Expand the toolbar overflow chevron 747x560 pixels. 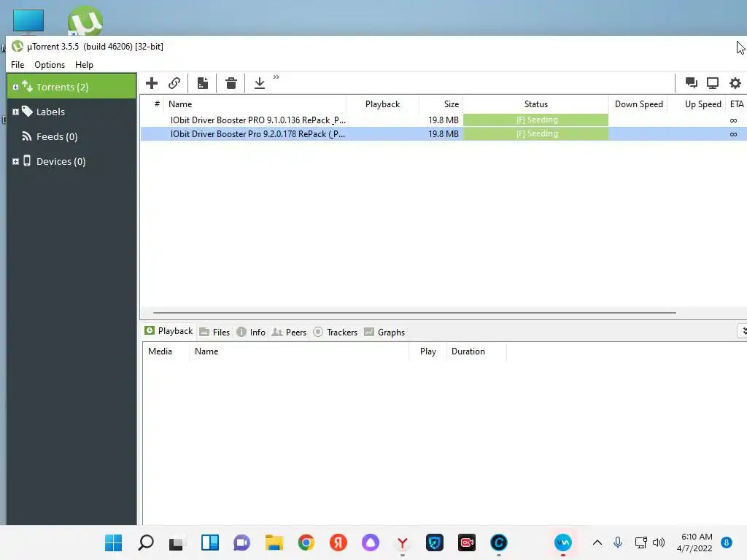pos(276,77)
